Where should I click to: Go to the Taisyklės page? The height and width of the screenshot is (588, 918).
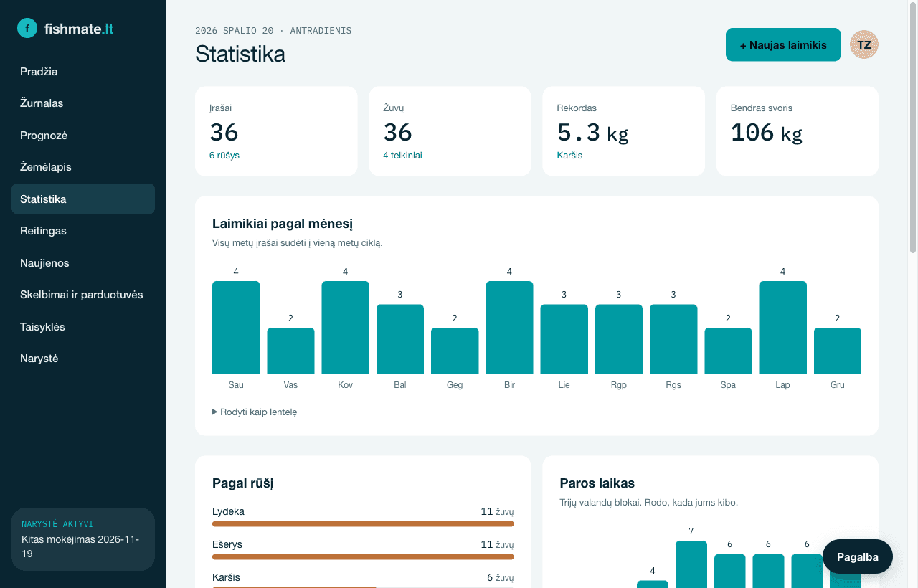point(83,327)
